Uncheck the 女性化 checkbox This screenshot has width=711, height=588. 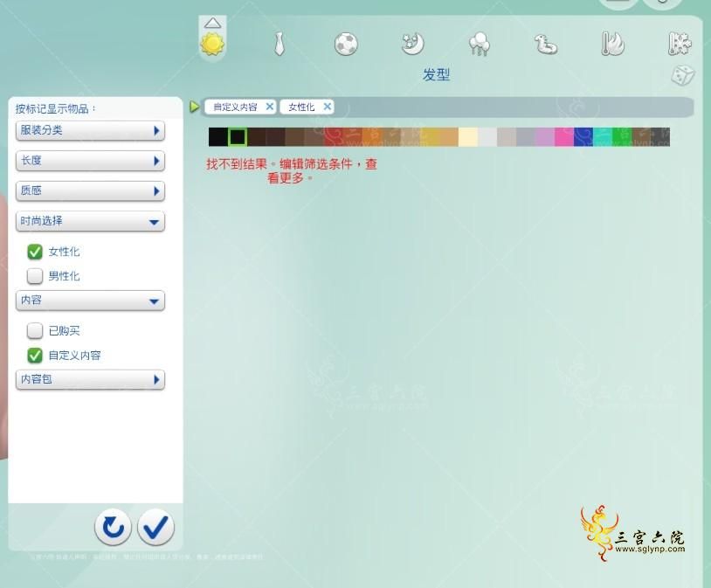[35, 252]
